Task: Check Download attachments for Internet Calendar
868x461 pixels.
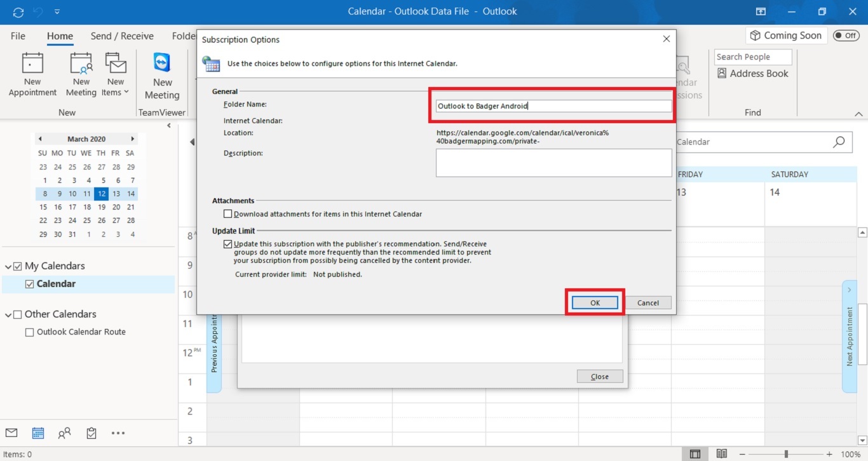Action: [228, 214]
